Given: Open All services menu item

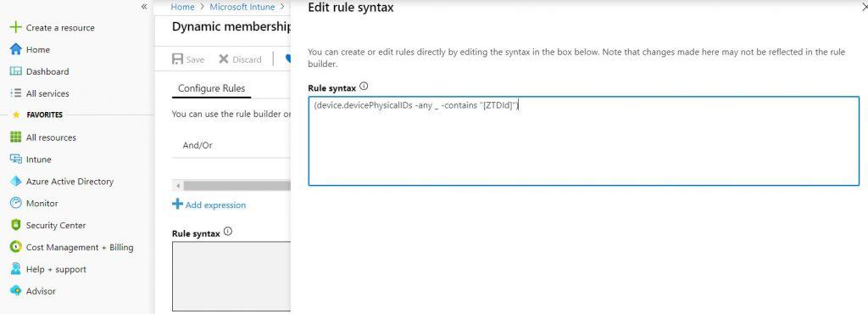Looking at the screenshot, I should 47,93.
